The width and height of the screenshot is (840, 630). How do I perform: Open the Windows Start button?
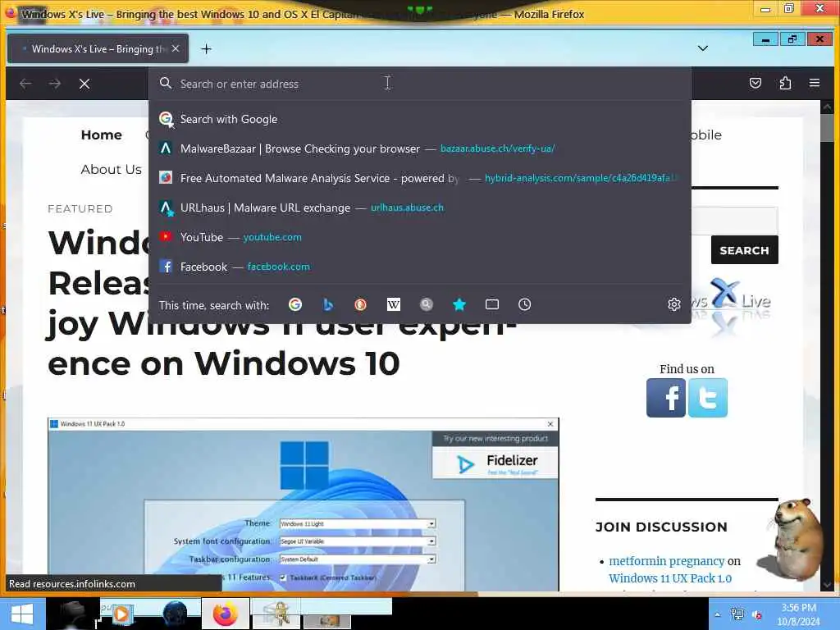(x=22, y=614)
